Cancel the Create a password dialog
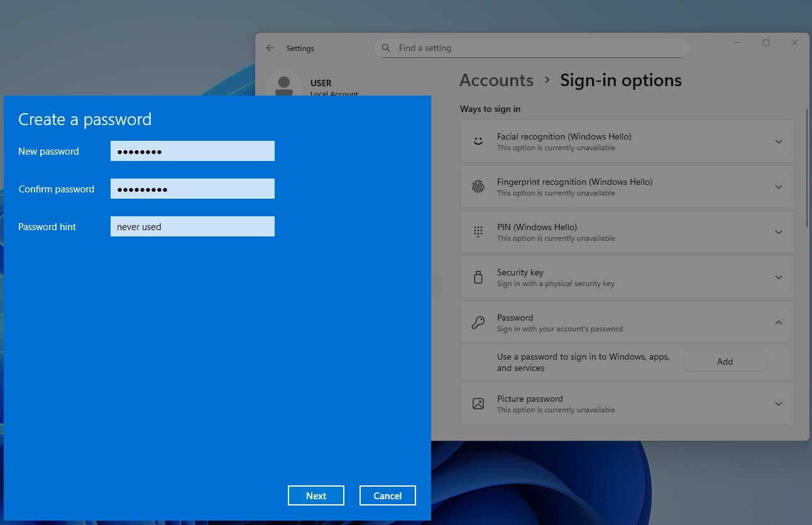Screen dimensions: 812x525 [387, 495]
